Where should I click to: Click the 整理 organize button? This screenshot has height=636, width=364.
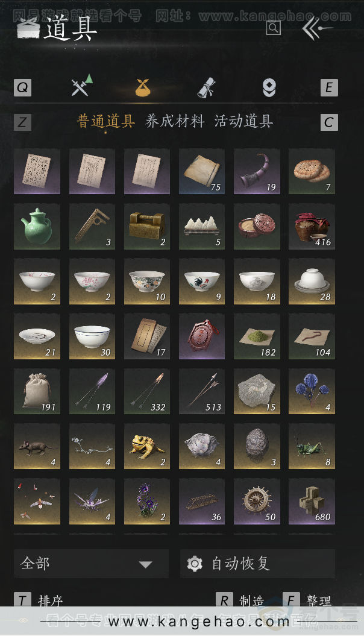[307, 600]
